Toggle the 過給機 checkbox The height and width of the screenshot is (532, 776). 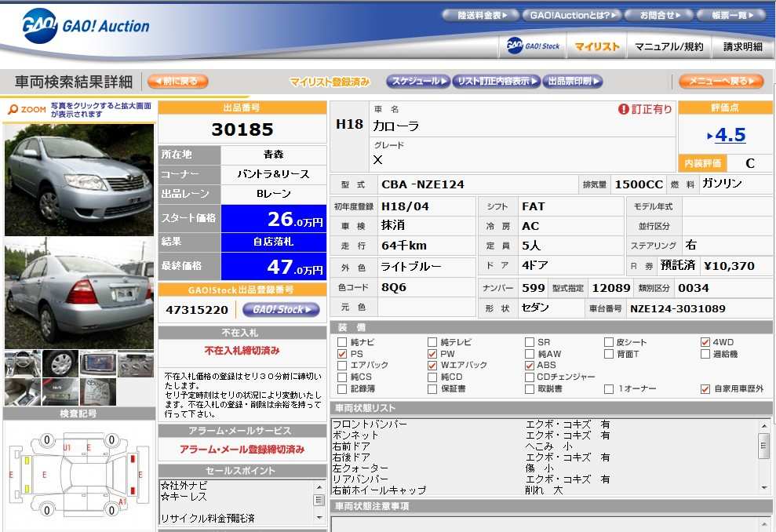coord(705,354)
